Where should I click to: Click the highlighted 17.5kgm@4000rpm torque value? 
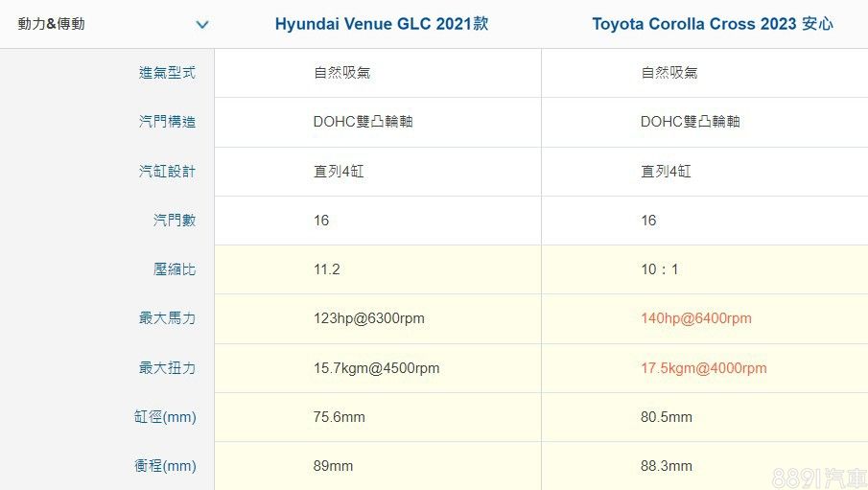coord(703,368)
